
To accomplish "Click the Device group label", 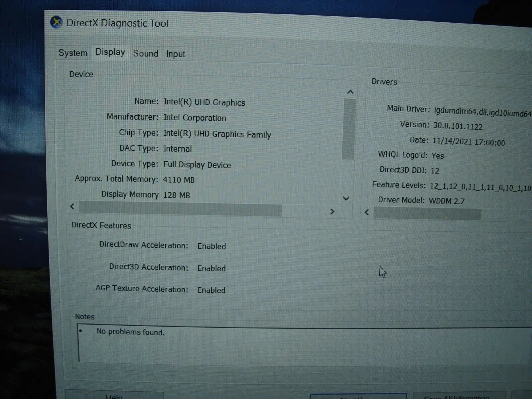I will [x=81, y=74].
